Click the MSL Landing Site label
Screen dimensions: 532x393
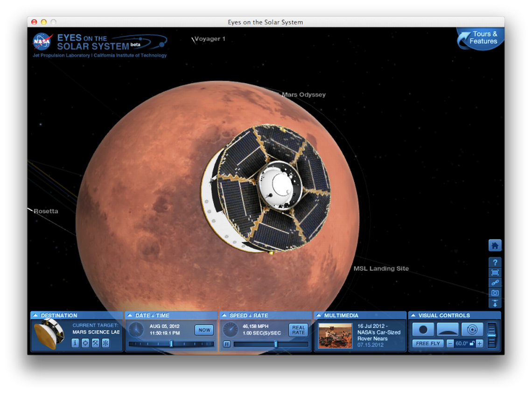pyautogui.click(x=381, y=268)
